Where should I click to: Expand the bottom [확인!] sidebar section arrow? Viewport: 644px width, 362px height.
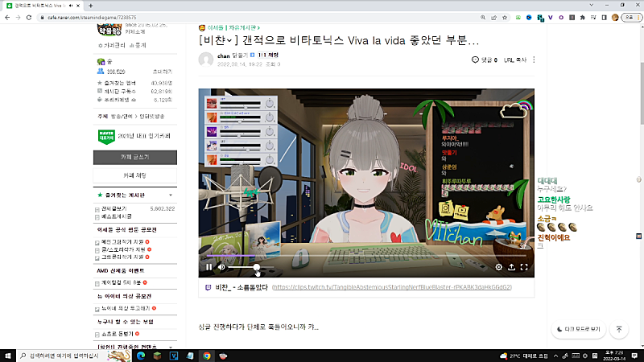(x=171, y=348)
